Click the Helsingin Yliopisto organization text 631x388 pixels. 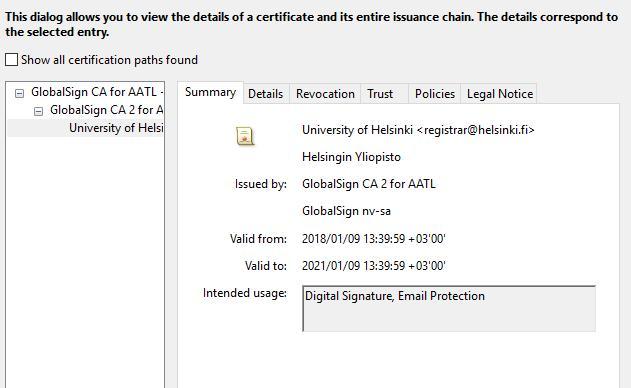click(351, 157)
